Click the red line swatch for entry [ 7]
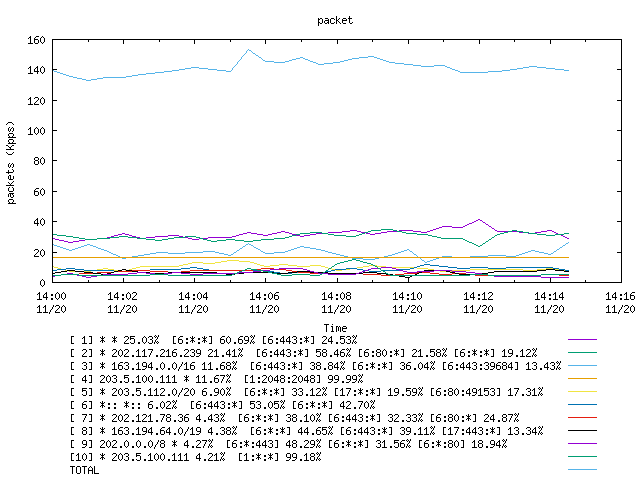The width and height of the screenshot is (640, 480). [x=582, y=418]
